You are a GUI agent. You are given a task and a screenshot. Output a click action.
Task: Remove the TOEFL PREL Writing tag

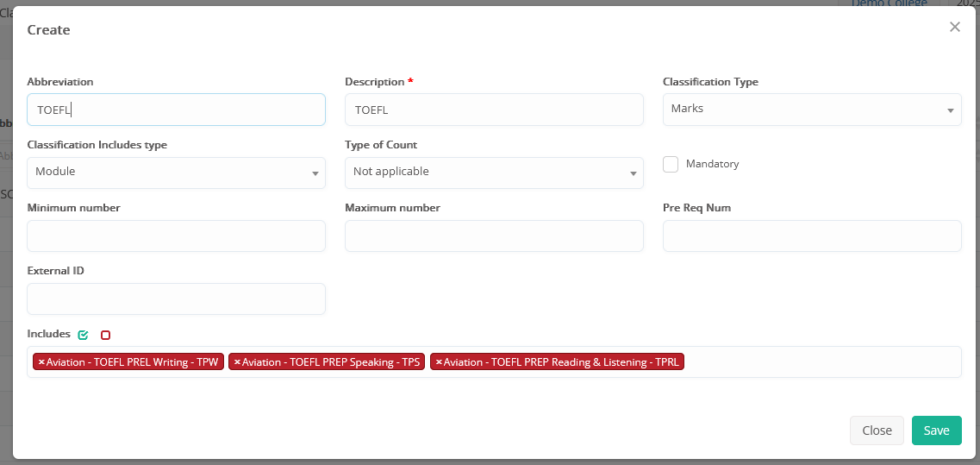click(41, 362)
